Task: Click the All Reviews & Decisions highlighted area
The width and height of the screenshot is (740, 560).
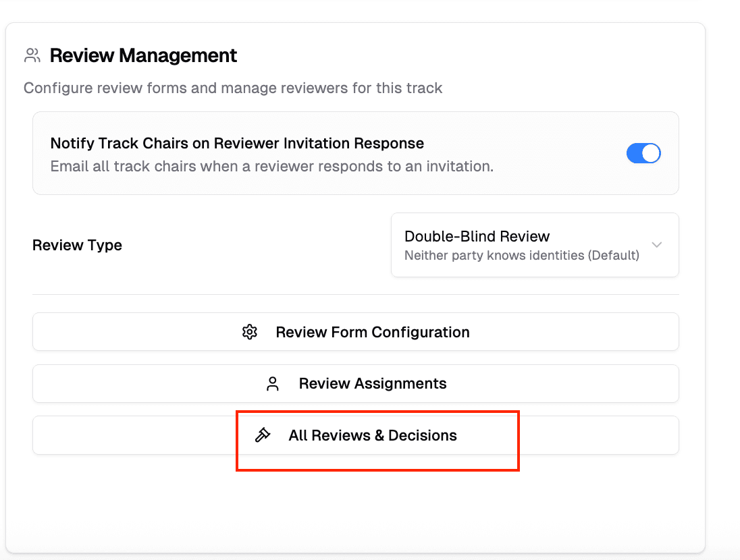Action: click(x=377, y=440)
